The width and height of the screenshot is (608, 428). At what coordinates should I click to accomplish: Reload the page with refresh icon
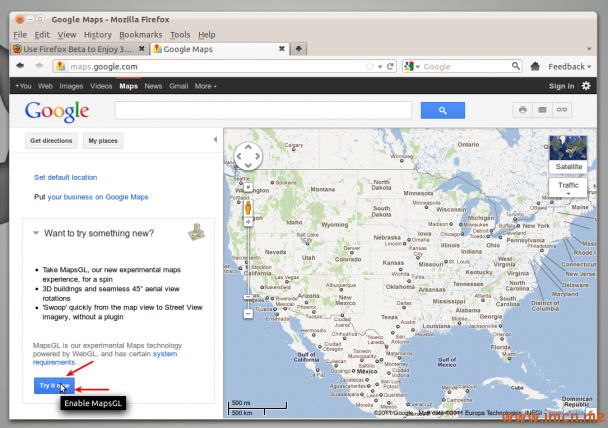(390, 66)
